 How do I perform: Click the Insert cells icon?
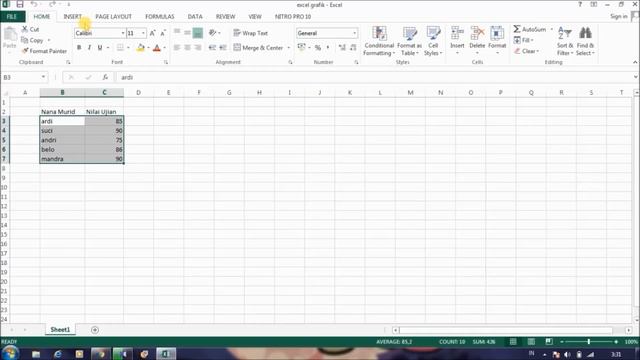click(457, 33)
